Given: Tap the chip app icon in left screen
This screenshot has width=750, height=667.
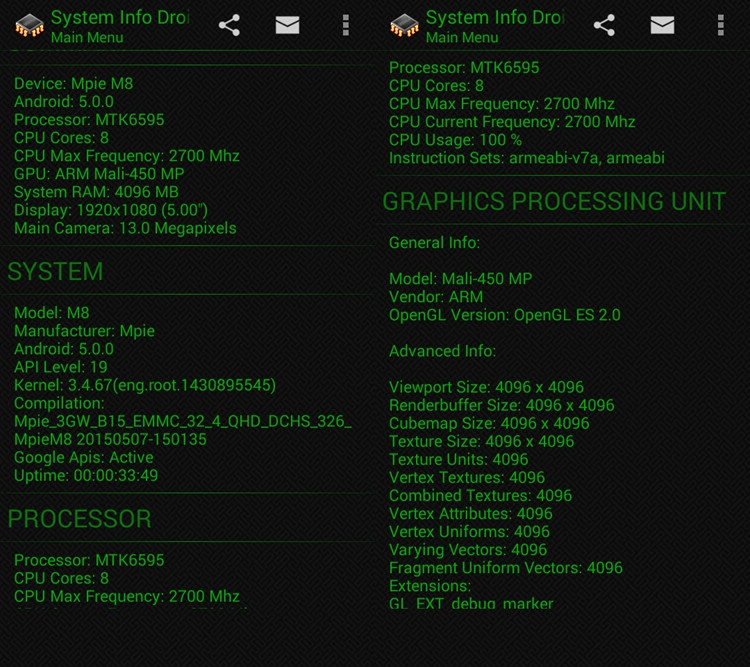Looking at the screenshot, I should 29,25.
